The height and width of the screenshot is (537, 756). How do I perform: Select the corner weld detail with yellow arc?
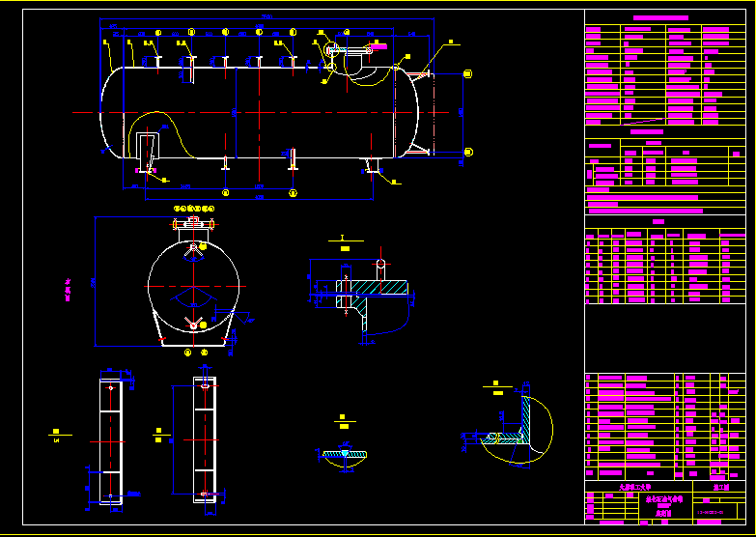[517, 430]
